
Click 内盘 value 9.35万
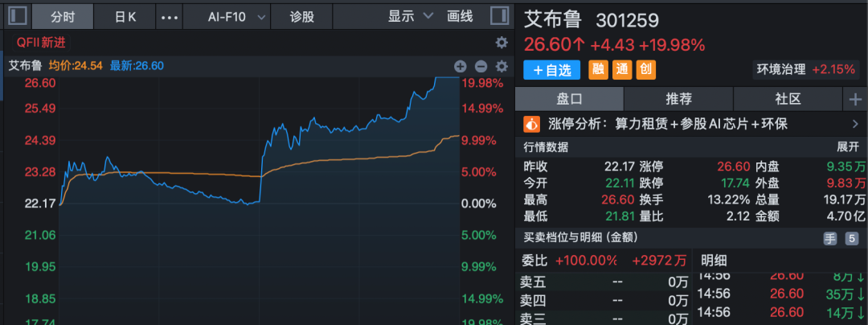point(846,167)
